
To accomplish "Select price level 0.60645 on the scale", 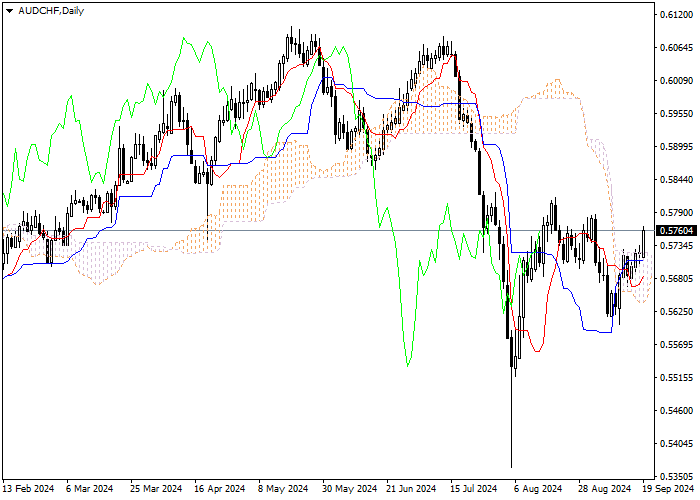I will [x=677, y=48].
